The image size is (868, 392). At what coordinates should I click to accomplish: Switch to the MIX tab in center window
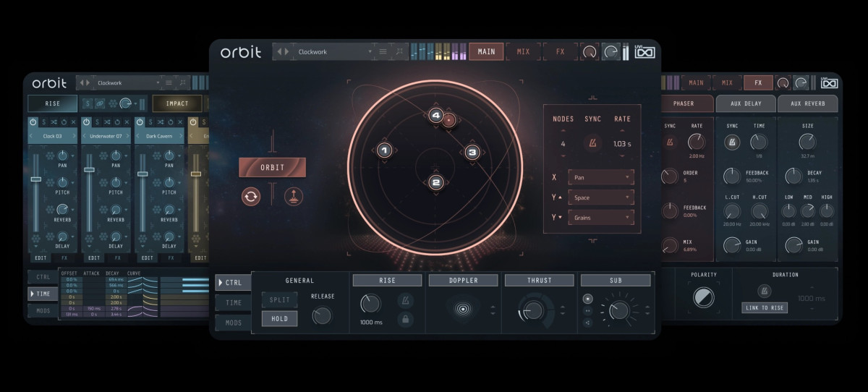point(523,51)
